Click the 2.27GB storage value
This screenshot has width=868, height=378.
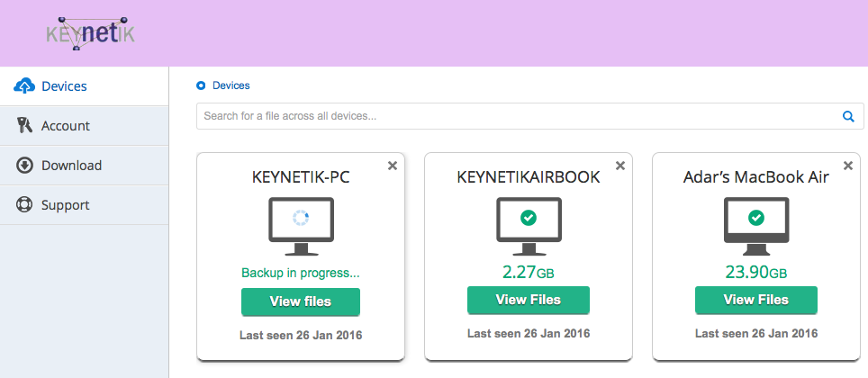(x=529, y=272)
